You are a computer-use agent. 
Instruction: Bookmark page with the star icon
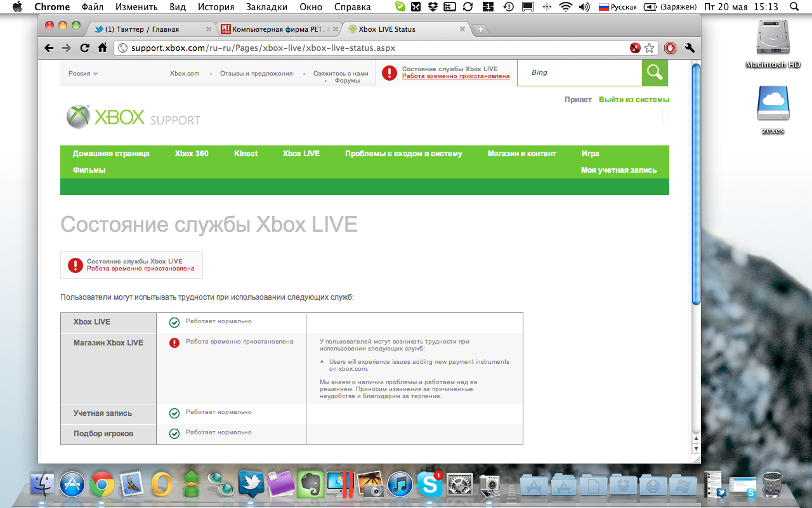coord(649,48)
